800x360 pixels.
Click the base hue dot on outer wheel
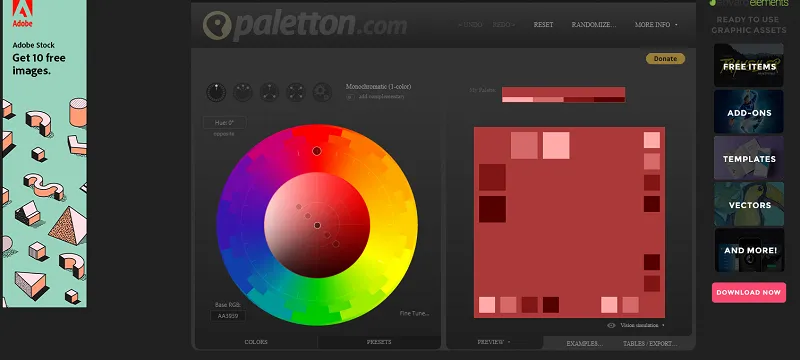click(x=317, y=151)
